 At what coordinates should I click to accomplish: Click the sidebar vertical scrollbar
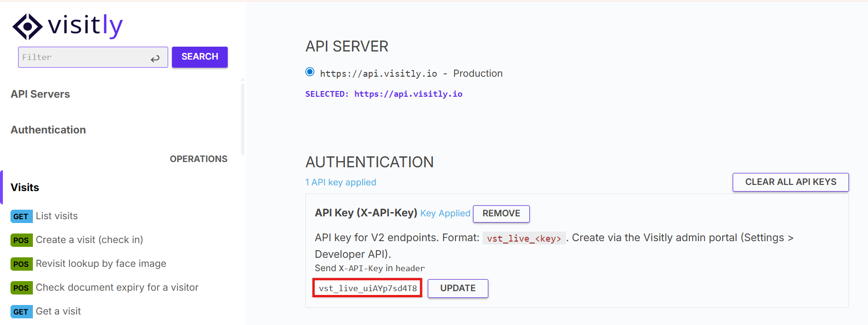(x=242, y=118)
